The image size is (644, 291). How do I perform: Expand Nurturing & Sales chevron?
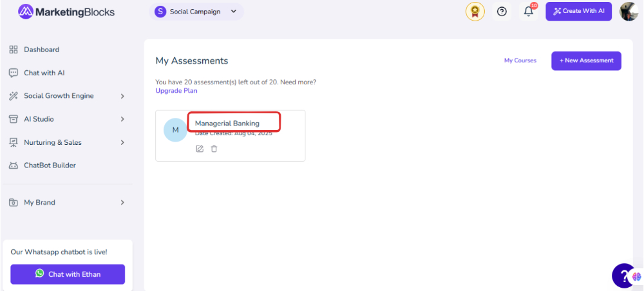(122, 142)
